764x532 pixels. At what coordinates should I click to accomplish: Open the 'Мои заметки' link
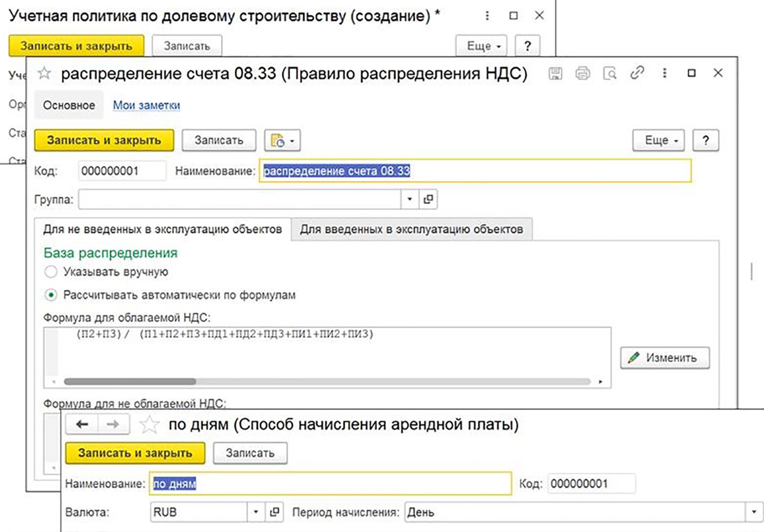click(147, 105)
